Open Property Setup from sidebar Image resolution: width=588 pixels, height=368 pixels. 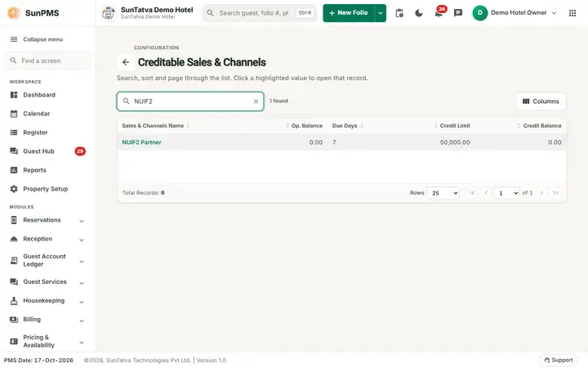click(x=46, y=189)
